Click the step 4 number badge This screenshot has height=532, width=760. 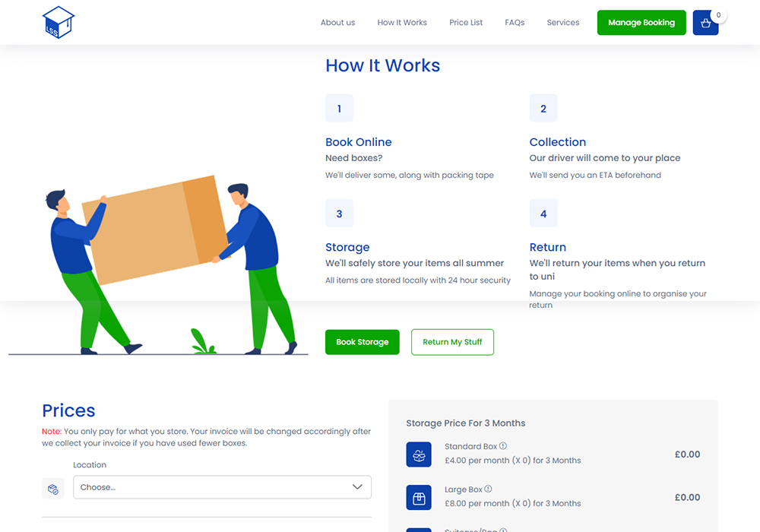point(543,214)
